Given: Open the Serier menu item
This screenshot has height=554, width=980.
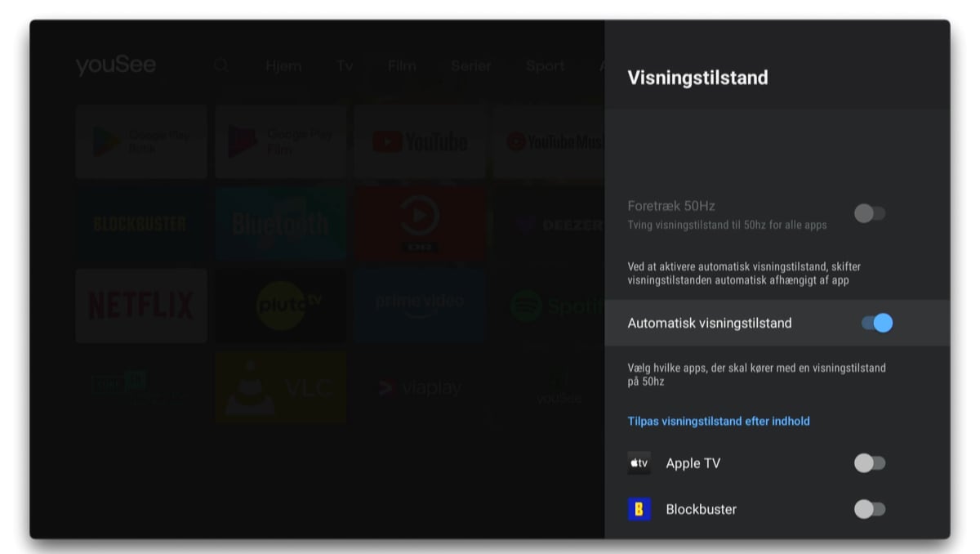Looking at the screenshot, I should coord(471,66).
